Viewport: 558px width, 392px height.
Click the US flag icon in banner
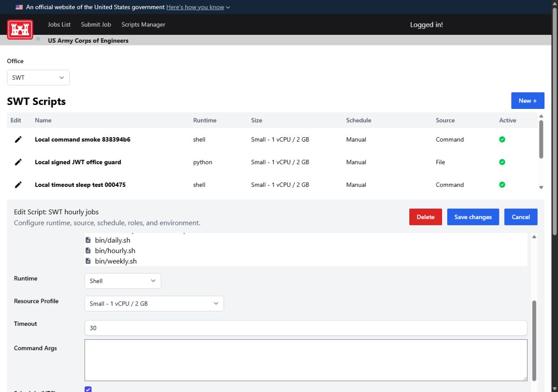coord(19,7)
